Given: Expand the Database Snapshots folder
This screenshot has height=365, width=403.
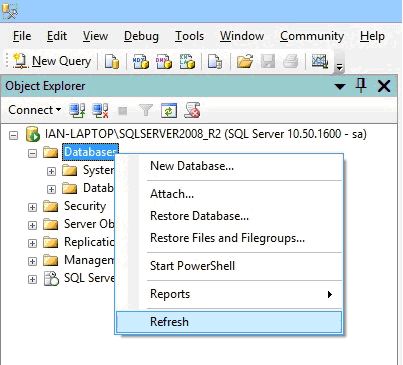Looking at the screenshot, I should [x=51, y=189].
